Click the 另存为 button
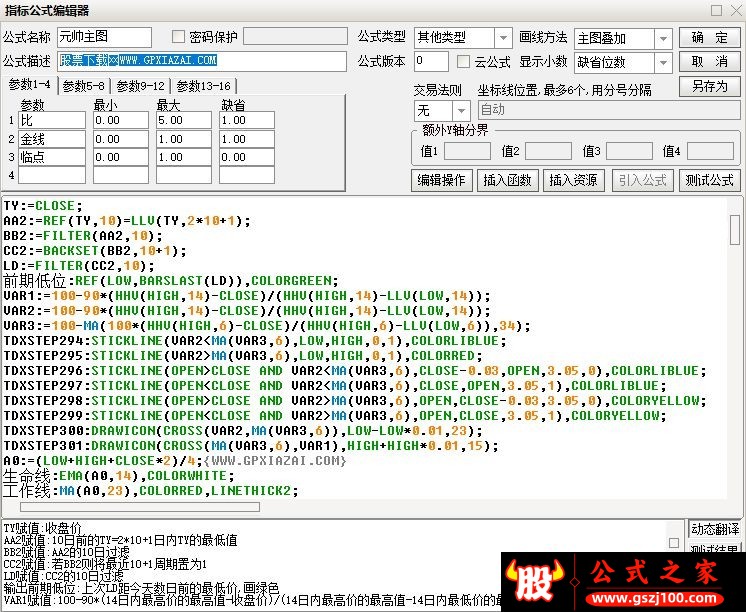The height and width of the screenshot is (612, 746). [709, 86]
